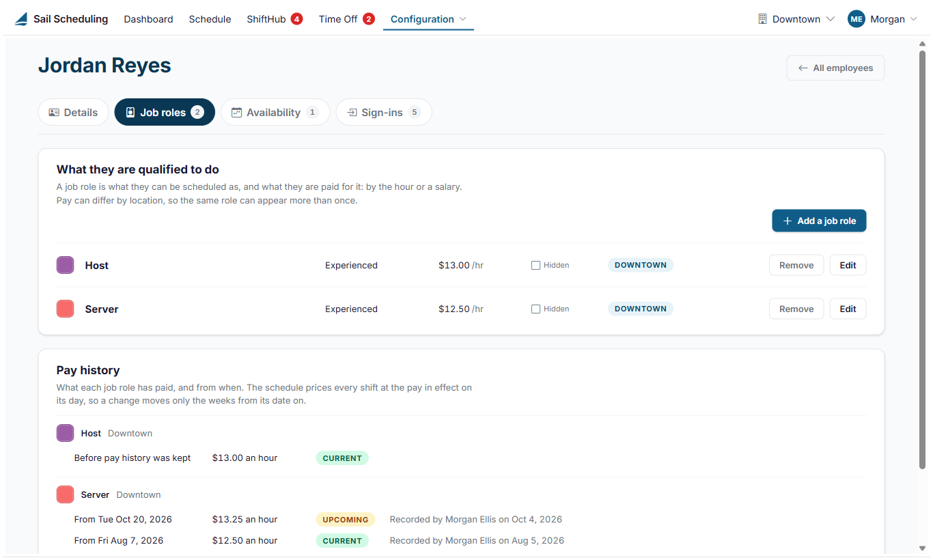Go to the Dashboard page

[x=148, y=19]
